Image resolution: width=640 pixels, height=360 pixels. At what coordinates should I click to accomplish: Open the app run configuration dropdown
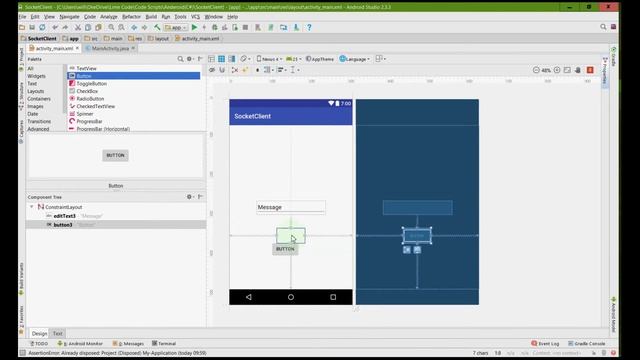pyautogui.click(x=176, y=27)
